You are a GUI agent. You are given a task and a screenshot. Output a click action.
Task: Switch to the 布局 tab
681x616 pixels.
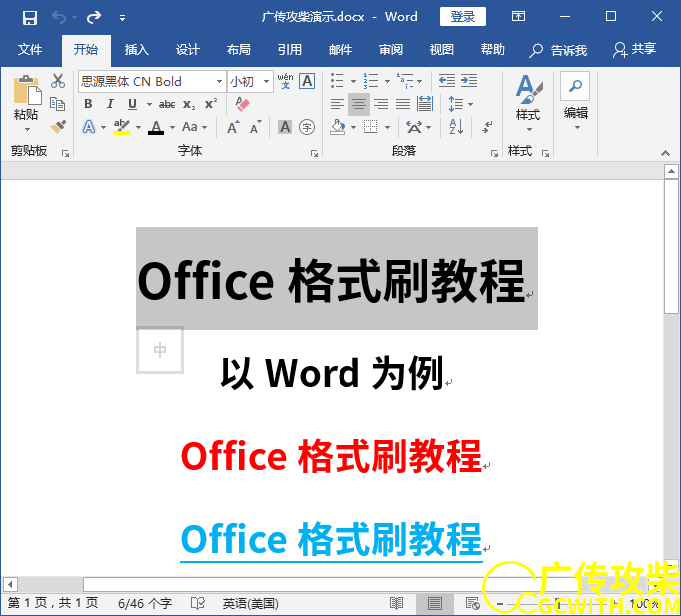click(238, 50)
